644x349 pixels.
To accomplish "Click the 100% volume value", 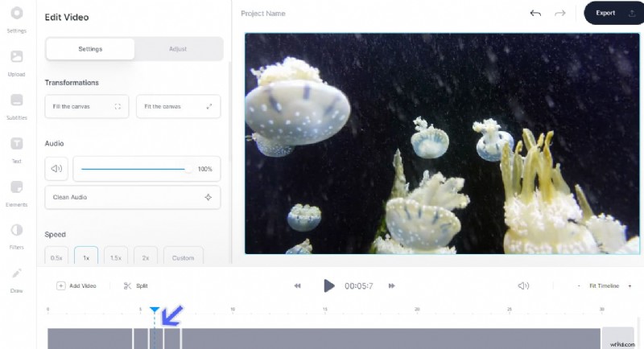I will pos(205,169).
